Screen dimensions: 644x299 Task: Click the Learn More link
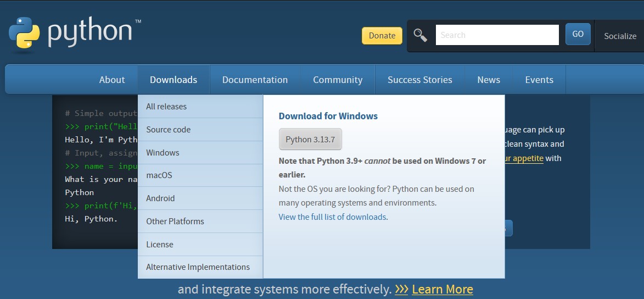[x=442, y=289]
